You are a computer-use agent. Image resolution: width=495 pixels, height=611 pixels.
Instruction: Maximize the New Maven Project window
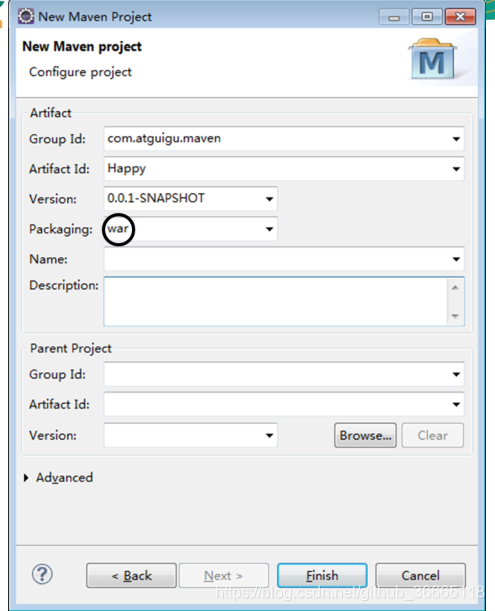(427, 17)
